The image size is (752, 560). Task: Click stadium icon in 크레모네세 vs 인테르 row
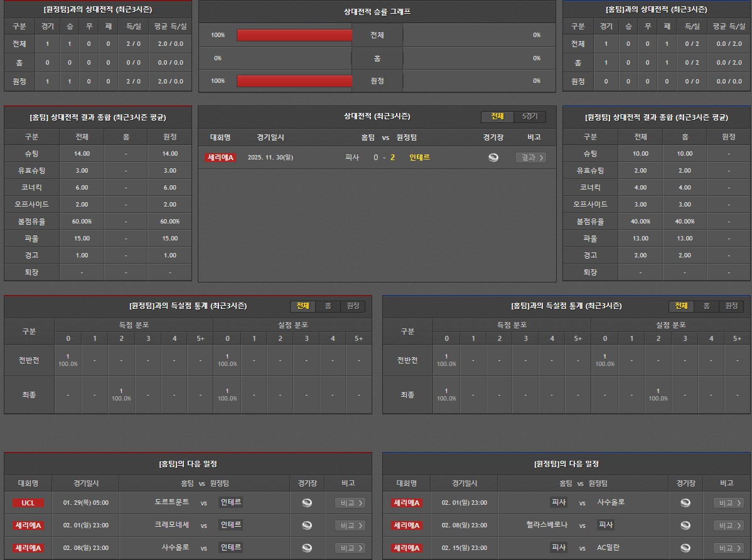click(307, 525)
